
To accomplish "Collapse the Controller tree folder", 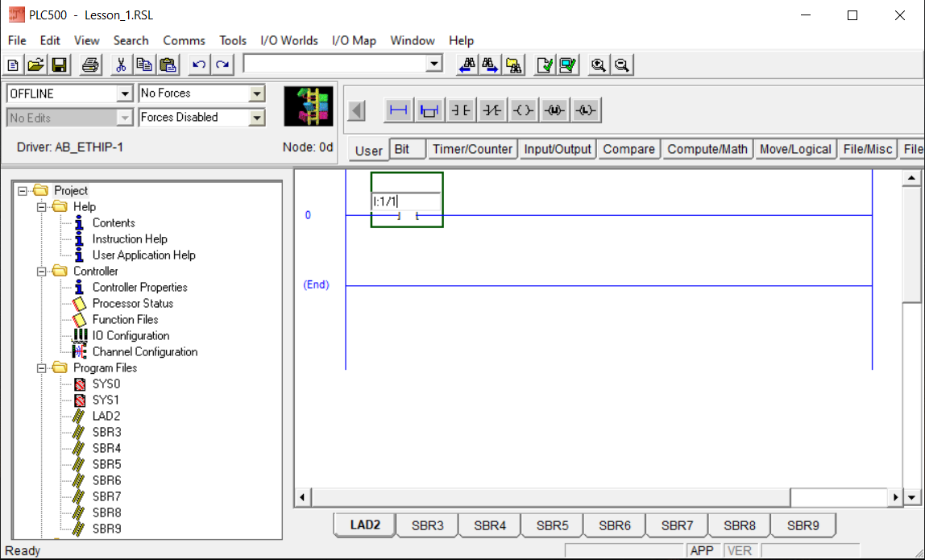I will tap(41, 272).
